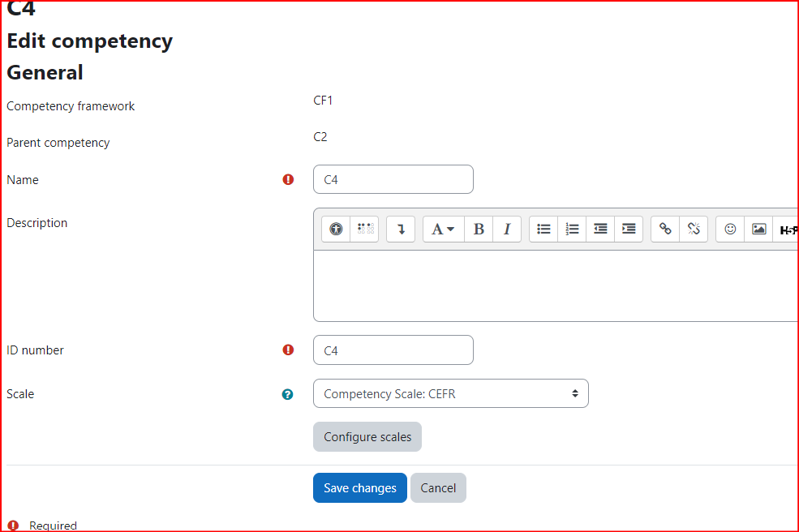Cancel editing the competency
Image resolution: width=799 pixels, height=532 pixels.
[438, 487]
